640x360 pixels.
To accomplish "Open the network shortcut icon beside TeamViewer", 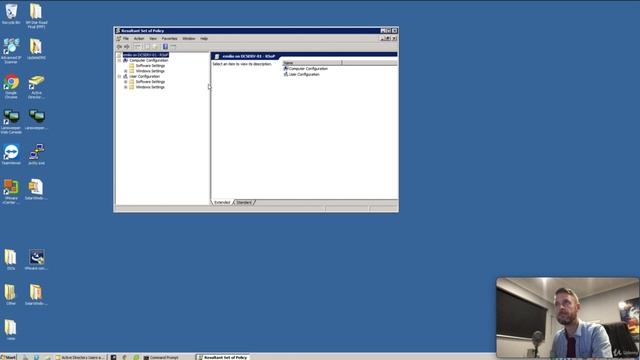I will pos(36,154).
